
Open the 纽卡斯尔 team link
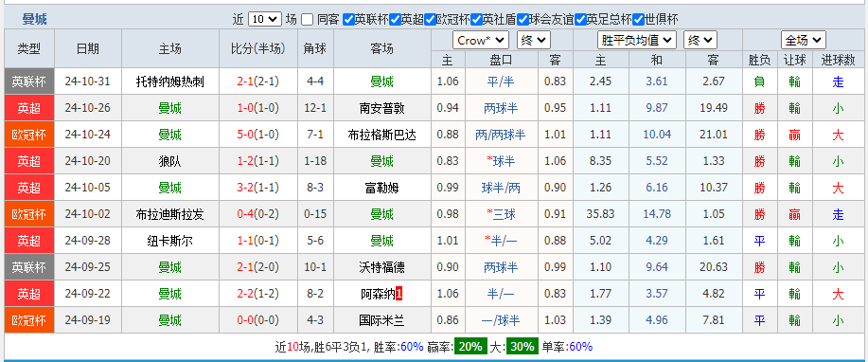[170, 241]
